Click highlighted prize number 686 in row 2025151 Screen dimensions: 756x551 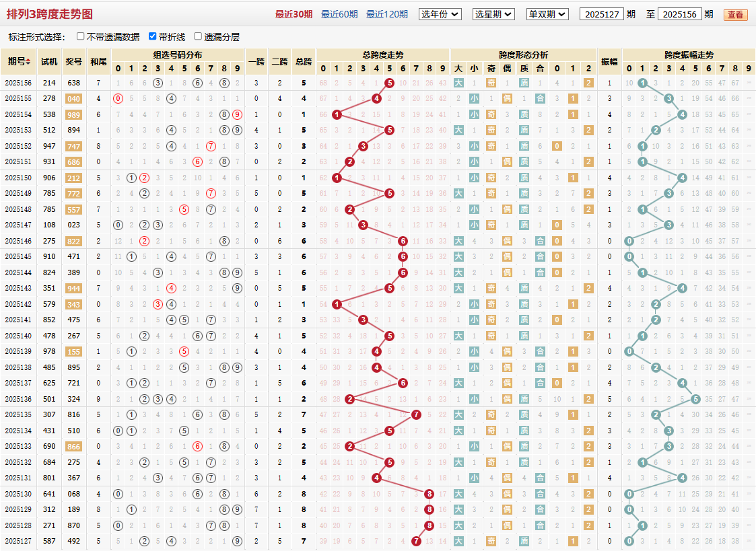[x=74, y=162]
